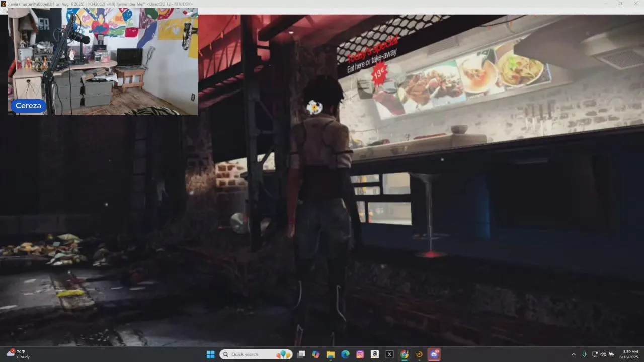Open the clock showing 5:30 AM
Screen dimensions: 644x362
[630, 354]
